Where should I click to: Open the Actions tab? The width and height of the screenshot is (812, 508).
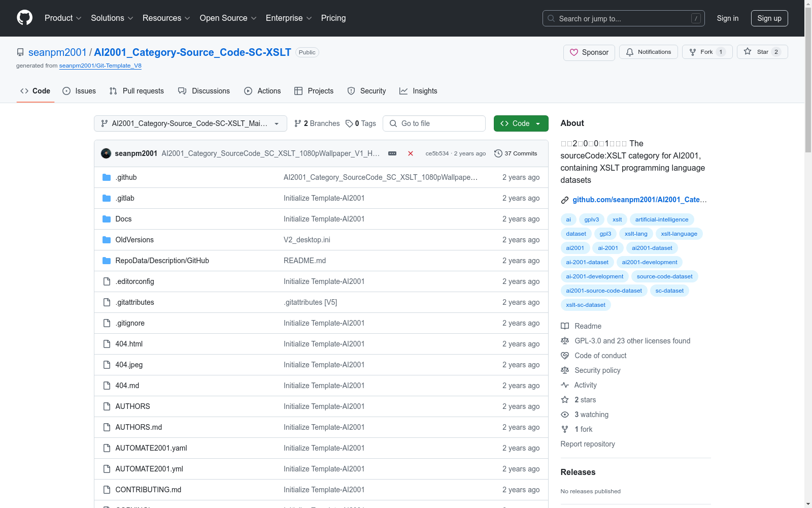pos(262,91)
